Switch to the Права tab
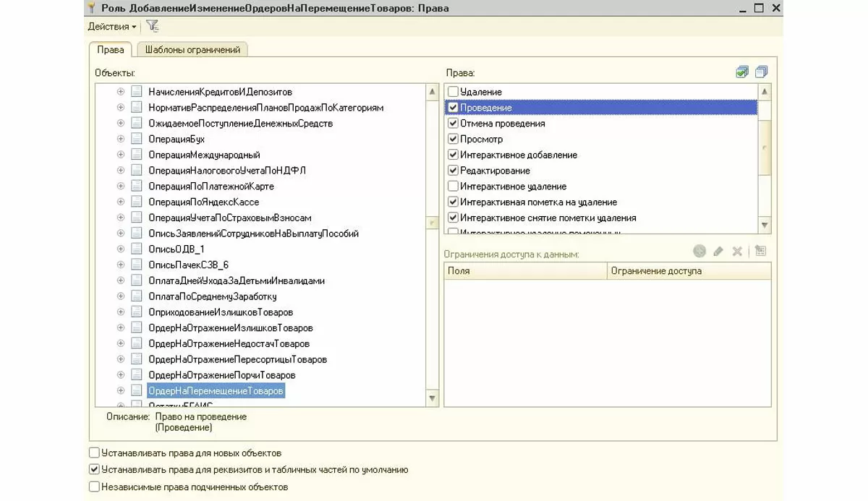868x501 pixels. [x=111, y=50]
